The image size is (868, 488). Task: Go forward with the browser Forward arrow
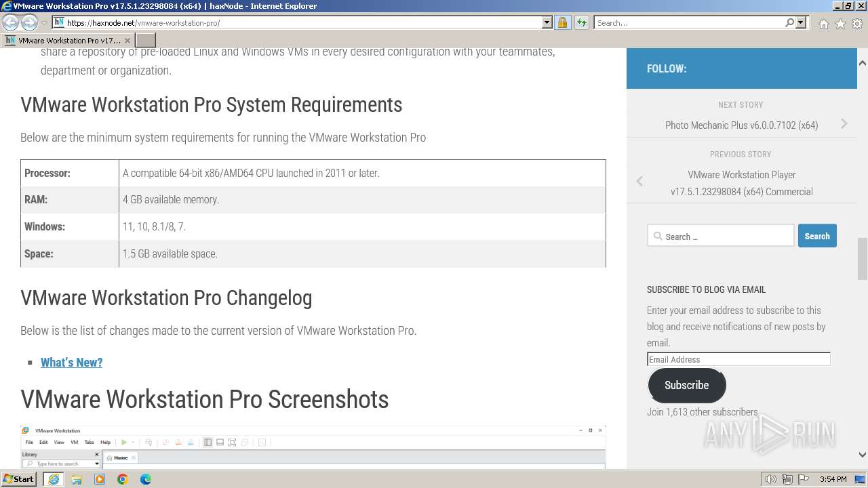click(x=29, y=22)
